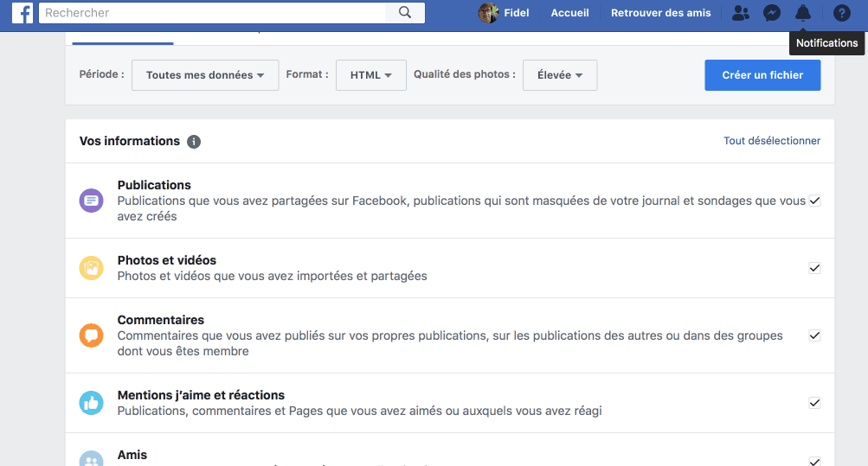Click the Facebook logo icon
This screenshot has height=466, width=868.
(x=23, y=13)
